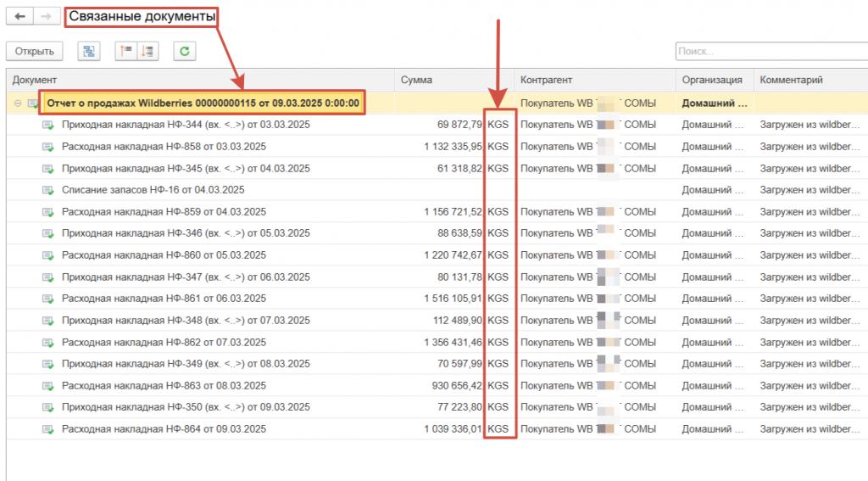Click the move down in list icon

pos(147,52)
